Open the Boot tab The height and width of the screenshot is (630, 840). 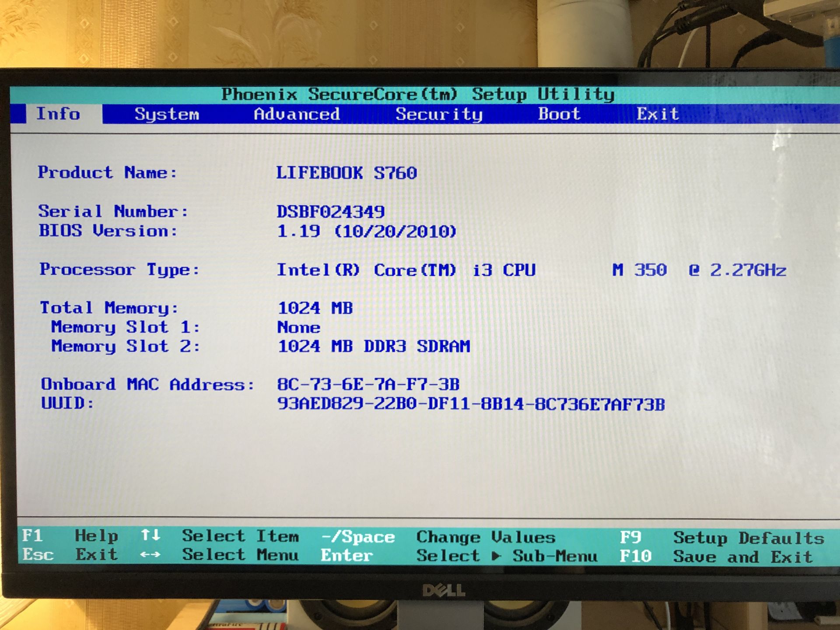pos(559,114)
